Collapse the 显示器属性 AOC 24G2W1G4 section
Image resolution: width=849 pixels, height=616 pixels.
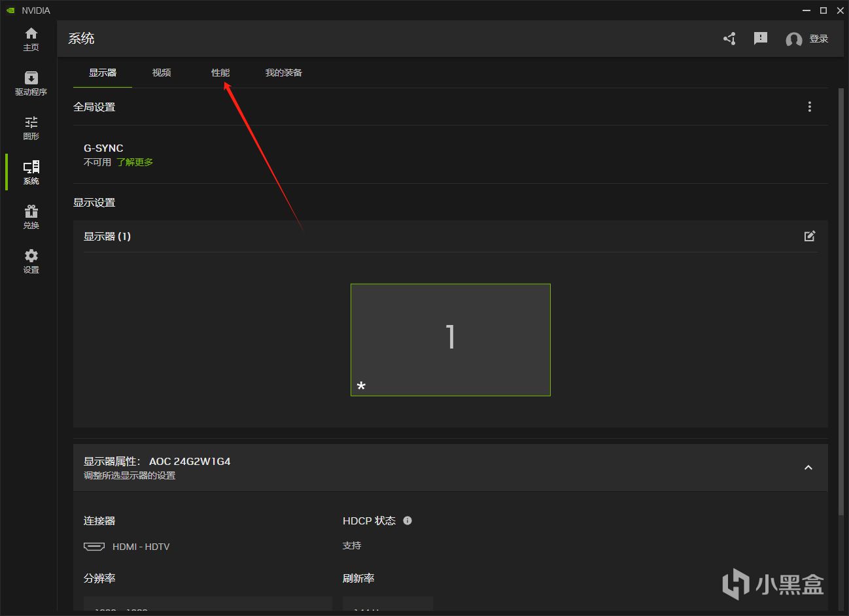click(x=808, y=468)
